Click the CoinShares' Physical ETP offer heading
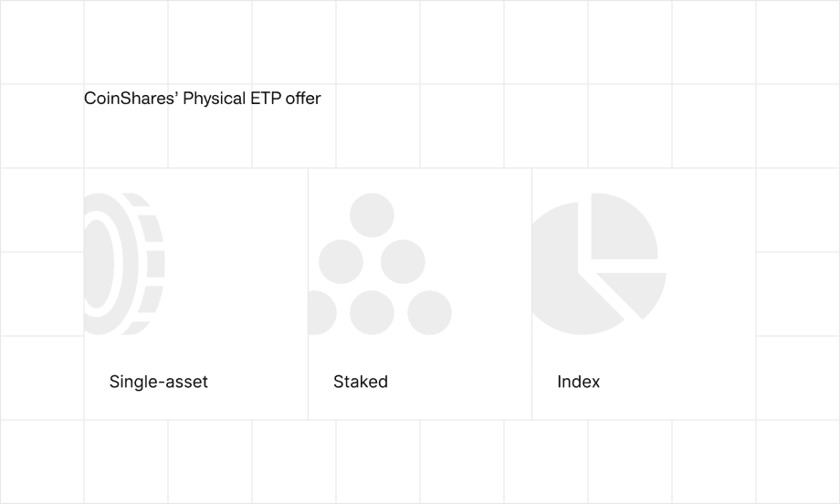Screen dimensions: 840x504 [203, 99]
